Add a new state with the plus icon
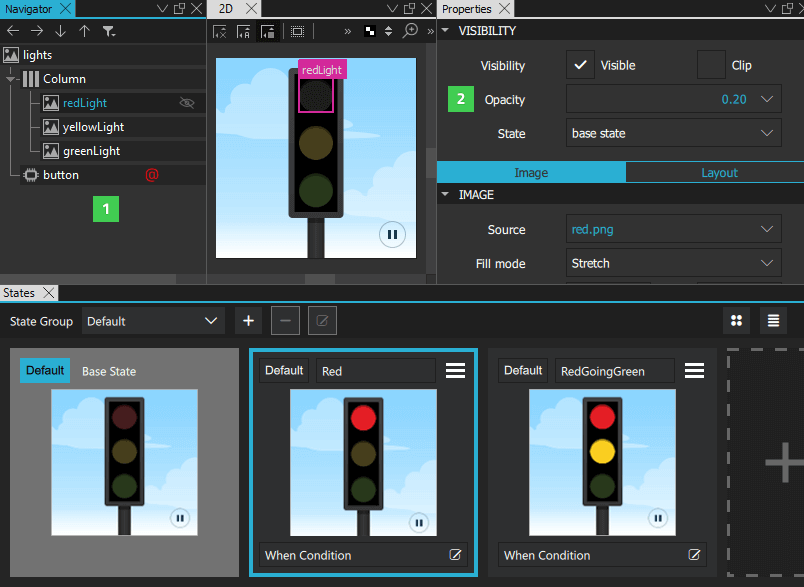The image size is (804, 587). tap(248, 320)
